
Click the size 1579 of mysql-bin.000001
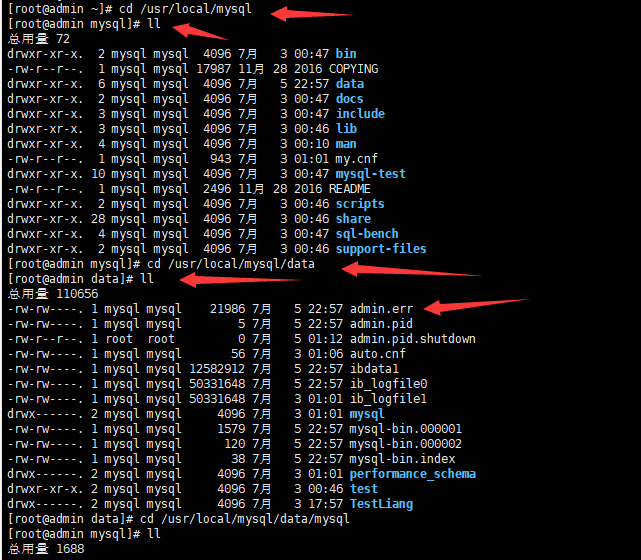231,429
